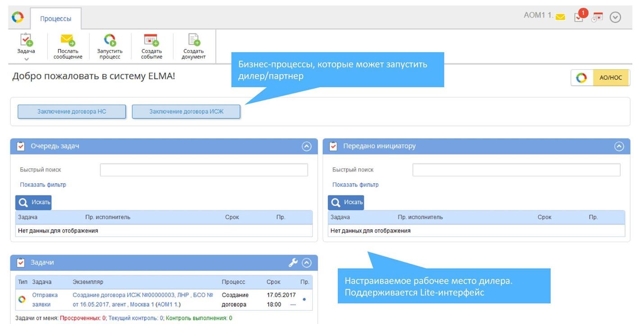Click the Создать документ icon

pyautogui.click(x=194, y=41)
